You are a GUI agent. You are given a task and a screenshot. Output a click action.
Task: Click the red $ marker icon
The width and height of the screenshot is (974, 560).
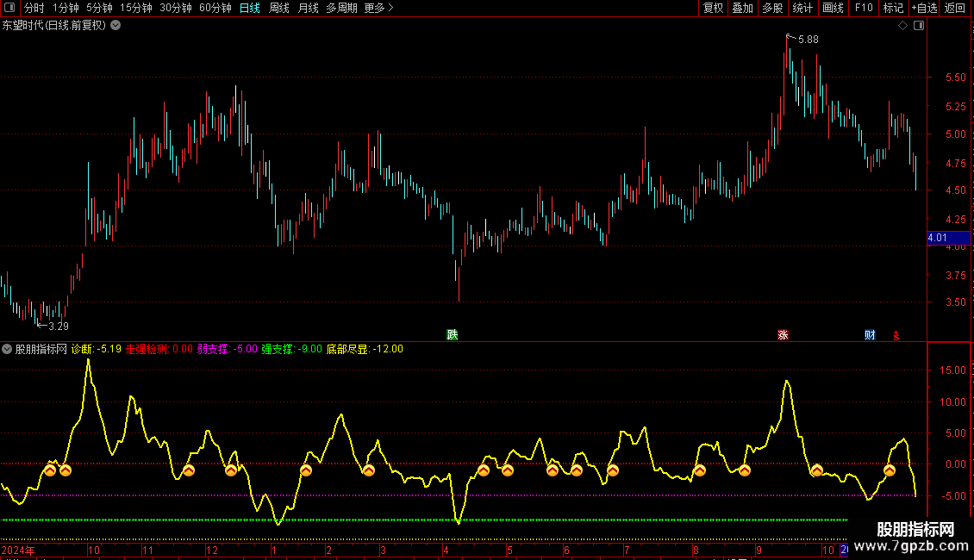[x=896, y=335]
